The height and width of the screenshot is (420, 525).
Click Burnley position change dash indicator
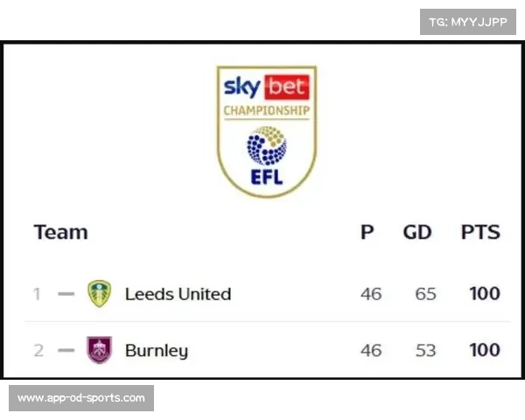coord(66,350)
